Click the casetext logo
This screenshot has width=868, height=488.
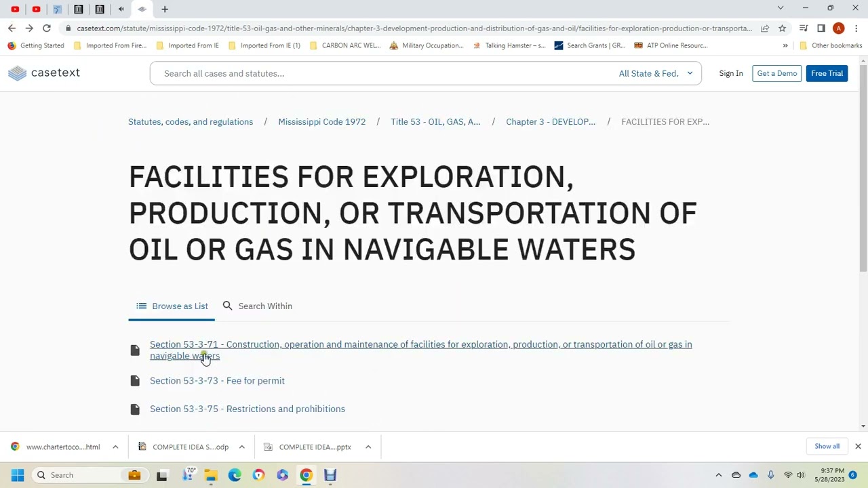click(x=44, y=73)
